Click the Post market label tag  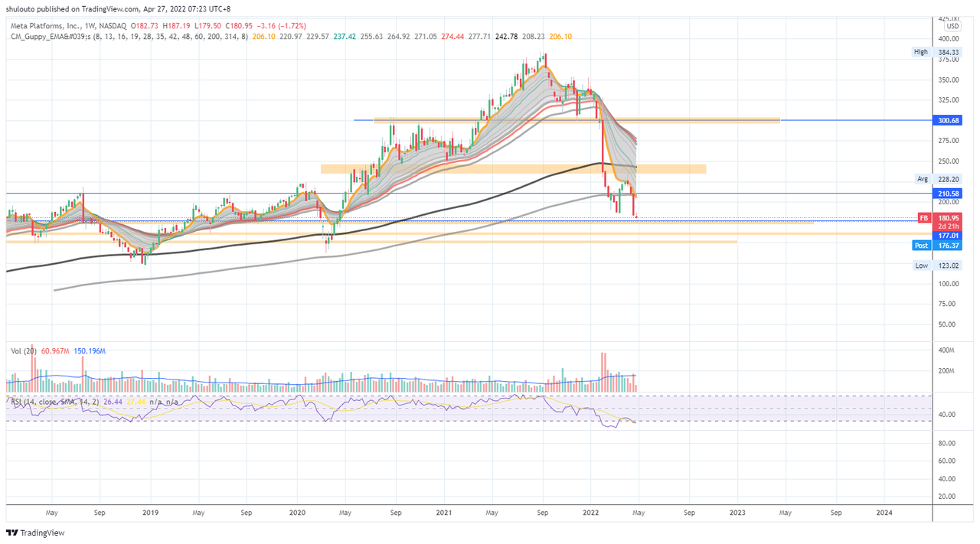tap(922, 246)
